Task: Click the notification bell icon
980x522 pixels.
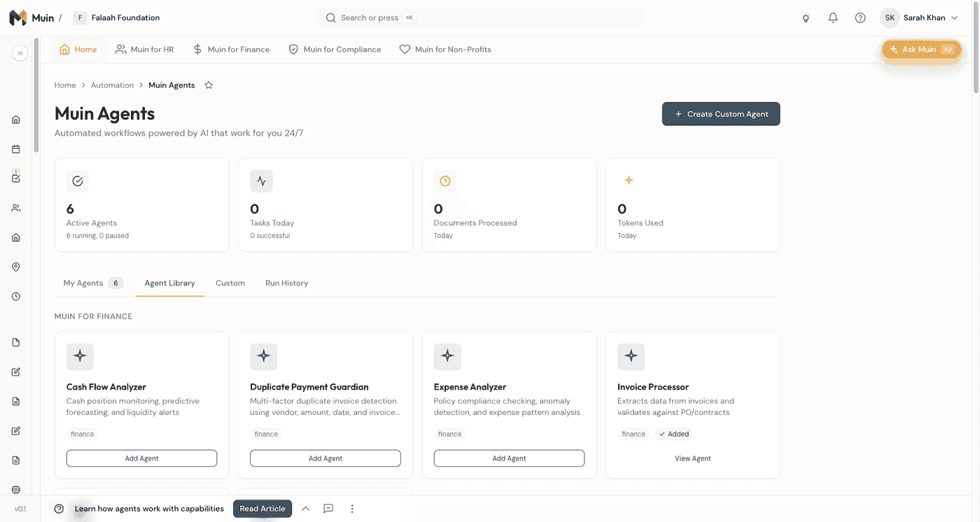Action: tap(833, 18)
